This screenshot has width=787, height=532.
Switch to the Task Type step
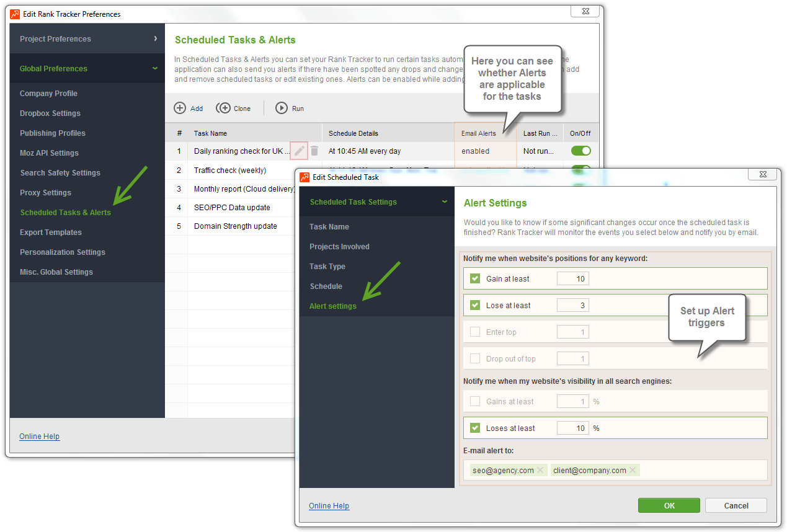(x=327, y=267)
